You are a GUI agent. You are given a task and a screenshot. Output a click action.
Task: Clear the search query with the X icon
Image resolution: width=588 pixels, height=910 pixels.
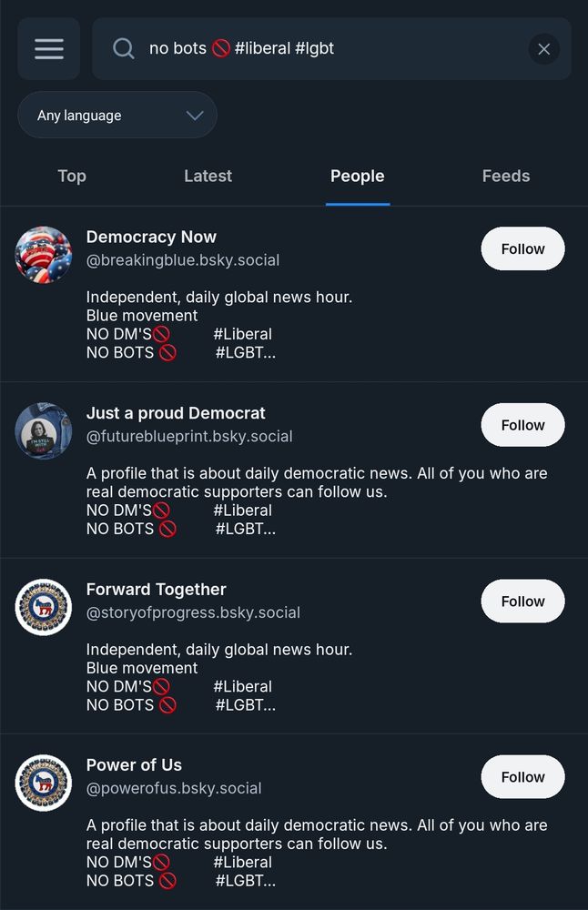[x=543, y=49]
